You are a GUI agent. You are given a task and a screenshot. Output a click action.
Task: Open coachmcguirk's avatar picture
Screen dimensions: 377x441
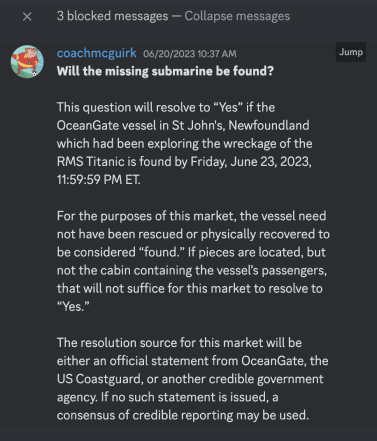pyautogui.click(x=27, y=62)
